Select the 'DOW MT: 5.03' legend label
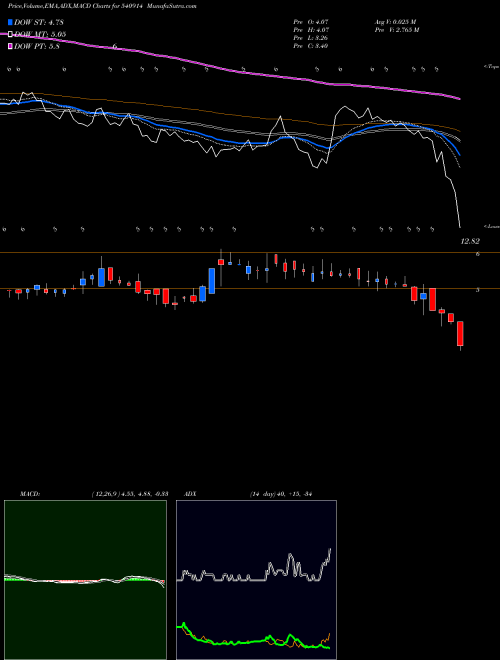This screenshot has width=500, height=660. click(40, 34)
